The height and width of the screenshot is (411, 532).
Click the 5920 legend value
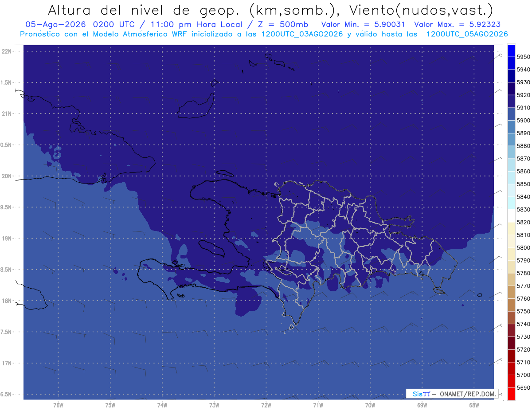(x=524, y=95)
